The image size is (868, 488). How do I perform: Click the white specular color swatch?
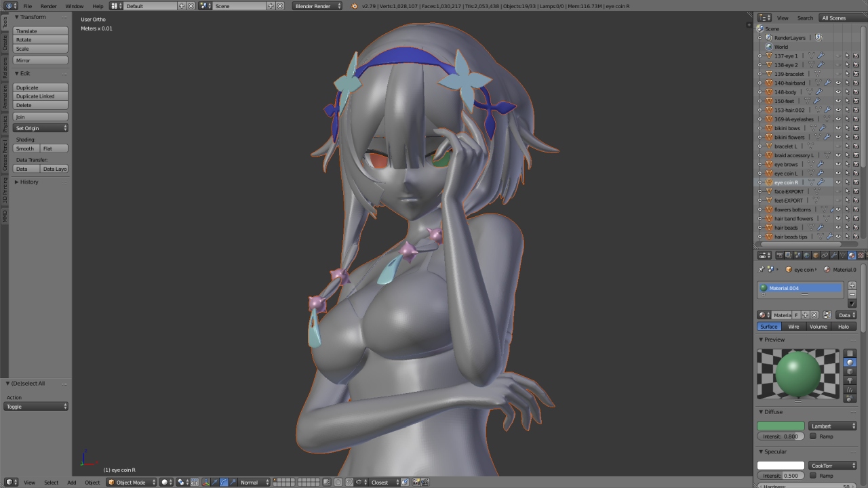pos(781,466)
